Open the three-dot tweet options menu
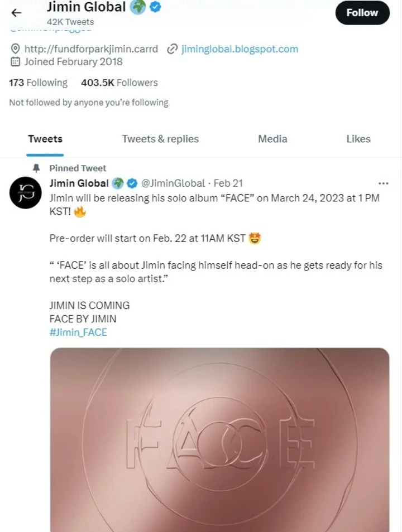The width and height of the screenshot is (402, 532). click(x=383, y=183)
